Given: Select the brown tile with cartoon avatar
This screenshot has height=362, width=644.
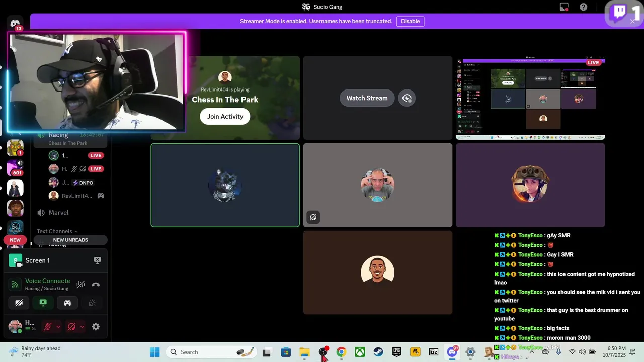Looking at the screenshot, I should (x=377, y=273).
